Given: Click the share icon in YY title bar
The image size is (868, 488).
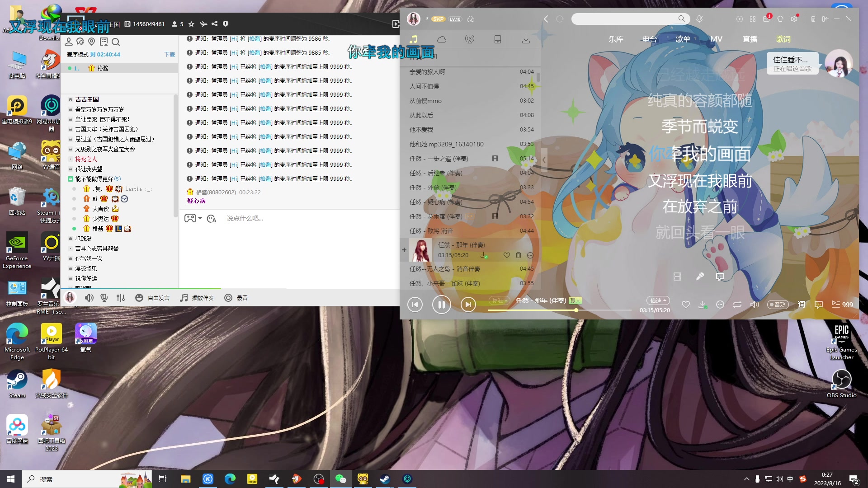Looking at the screenshot, I should tap(214, 24).
